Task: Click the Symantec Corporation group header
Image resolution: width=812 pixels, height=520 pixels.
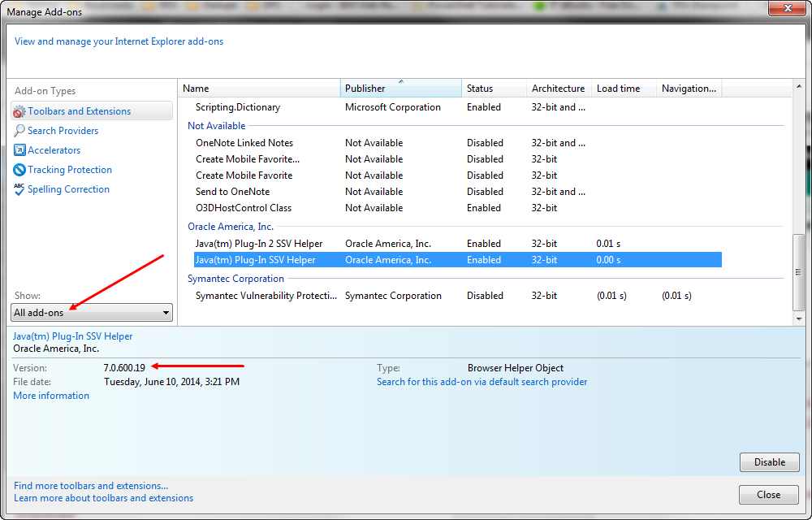Action: pyautogui.click(x=235, y=279)
